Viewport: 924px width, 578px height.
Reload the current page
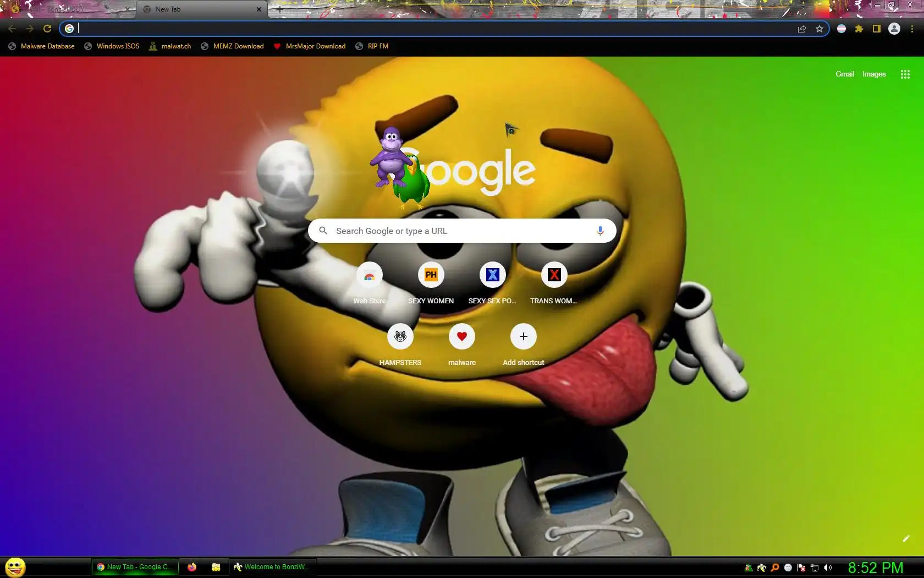point(47,29)
